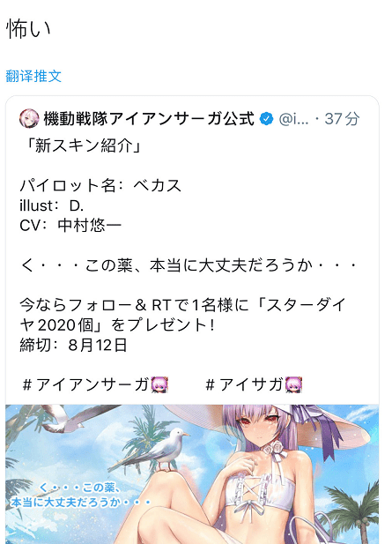Click the 翻译推文 translate link

coord(33,76)
